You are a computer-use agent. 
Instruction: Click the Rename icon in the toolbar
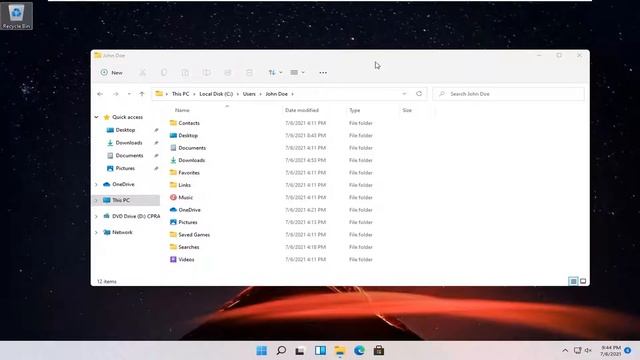click(x=207, y=73)
